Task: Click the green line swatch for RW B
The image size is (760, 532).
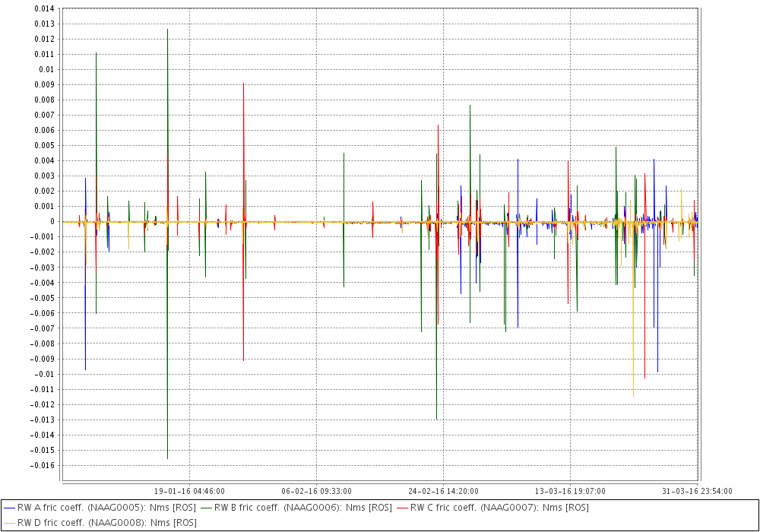Action: click(x=206, y=508)
